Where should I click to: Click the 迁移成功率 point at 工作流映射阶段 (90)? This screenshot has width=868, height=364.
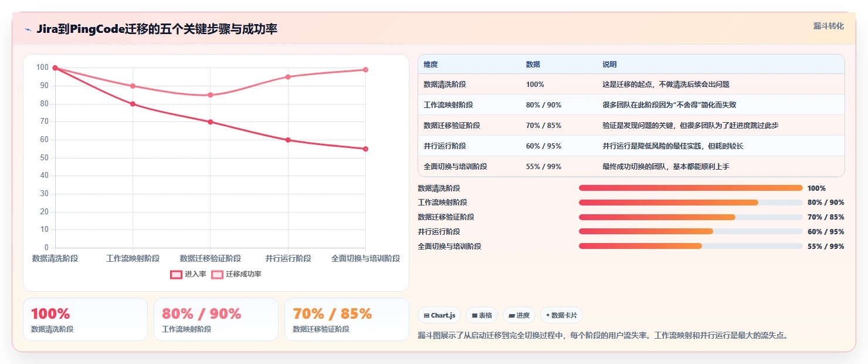(133, 86)
